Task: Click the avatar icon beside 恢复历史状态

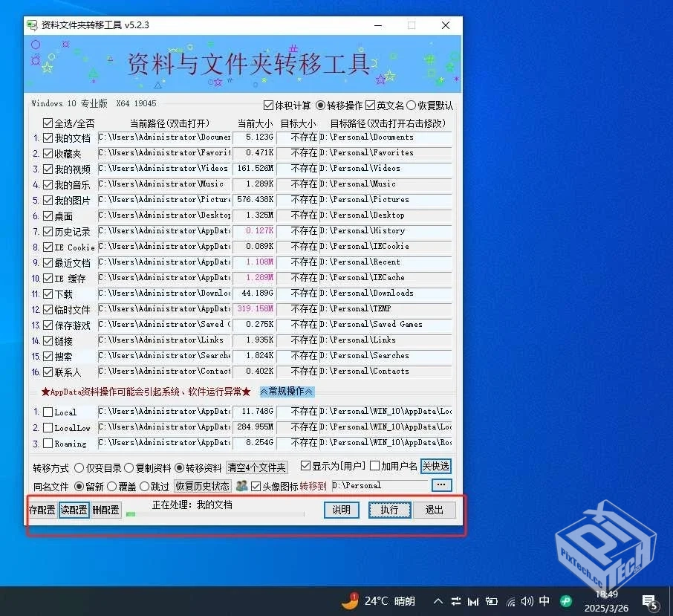Action: [x=241, y=485]
